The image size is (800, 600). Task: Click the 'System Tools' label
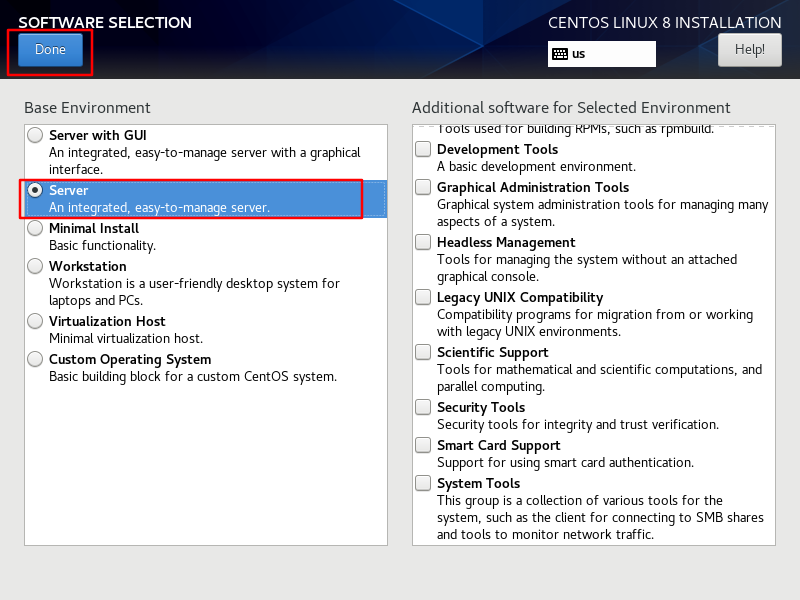coord(479,483)
